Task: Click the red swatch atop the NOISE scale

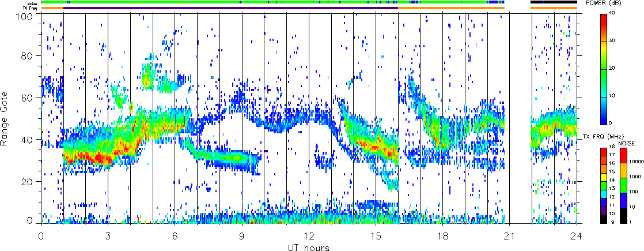Action: 623,155
